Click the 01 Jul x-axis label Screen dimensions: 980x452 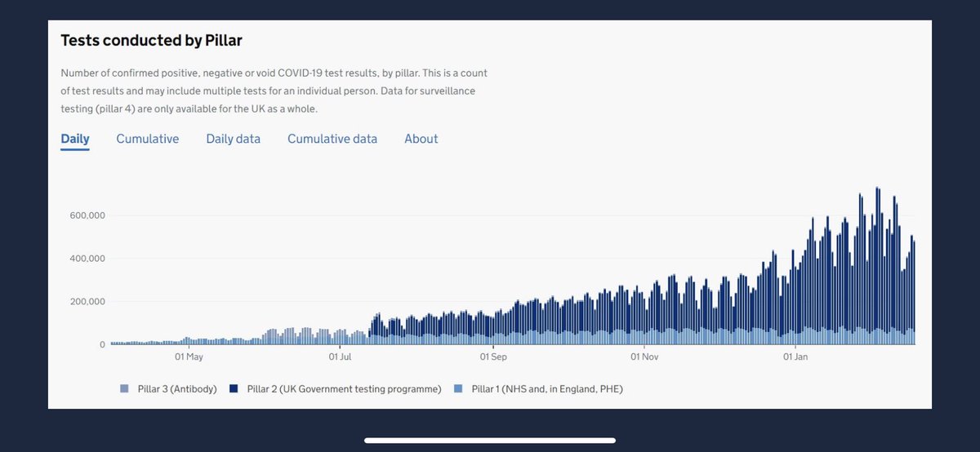point(340,357)
